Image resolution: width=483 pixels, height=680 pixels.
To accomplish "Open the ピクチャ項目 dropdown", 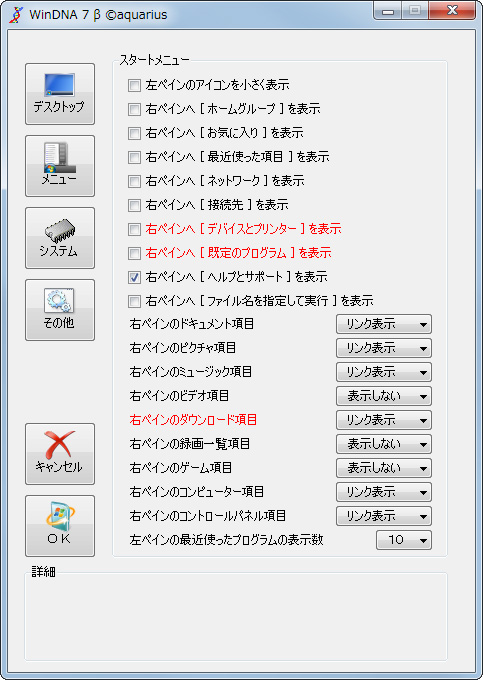I will coord(384,348).
